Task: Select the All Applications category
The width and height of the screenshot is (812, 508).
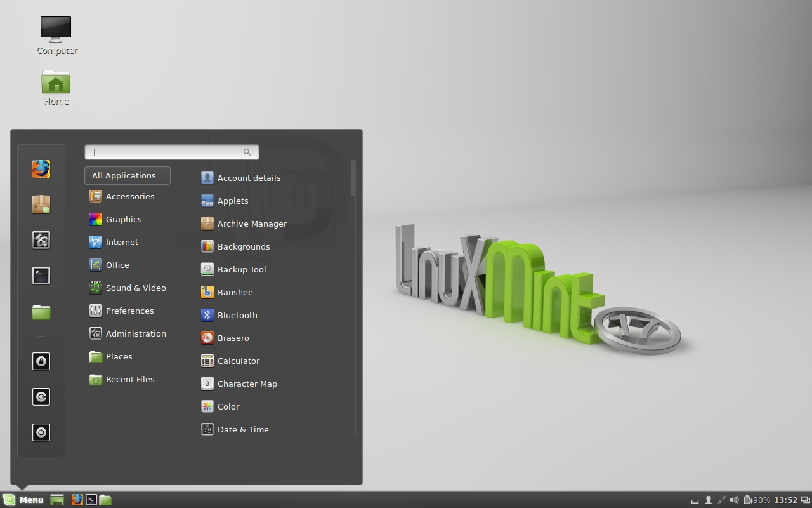Action: [x=127, y=175]
